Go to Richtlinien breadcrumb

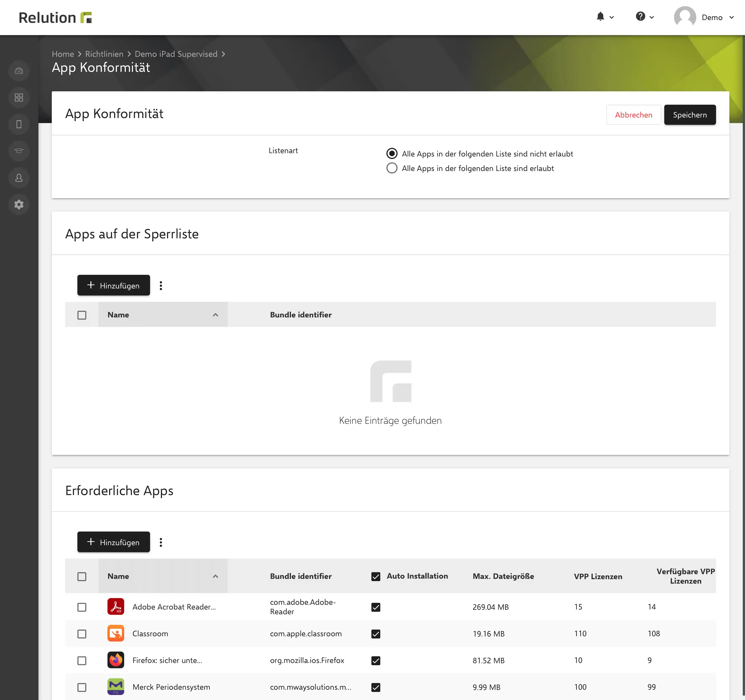click(104, 54)
